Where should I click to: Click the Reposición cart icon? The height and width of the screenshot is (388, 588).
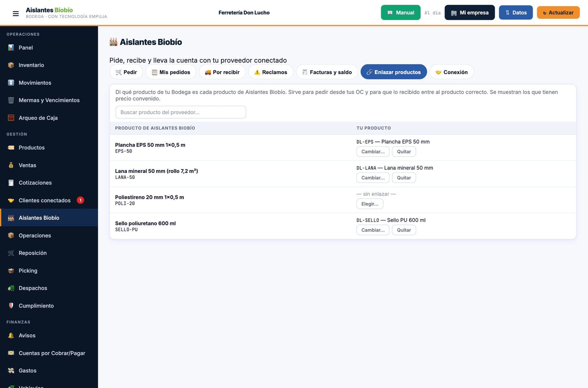click(11, 253)
